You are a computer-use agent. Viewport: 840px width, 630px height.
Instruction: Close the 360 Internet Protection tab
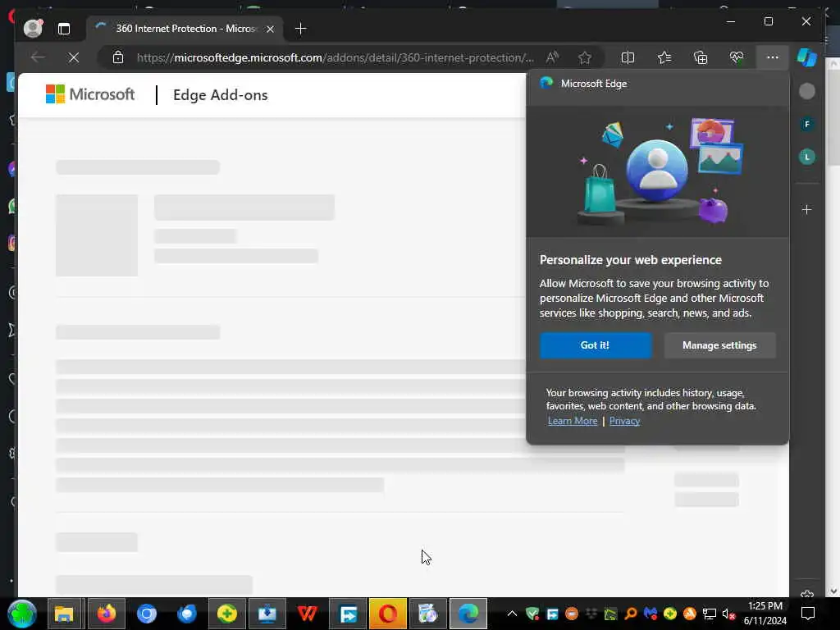click(271, 29)
